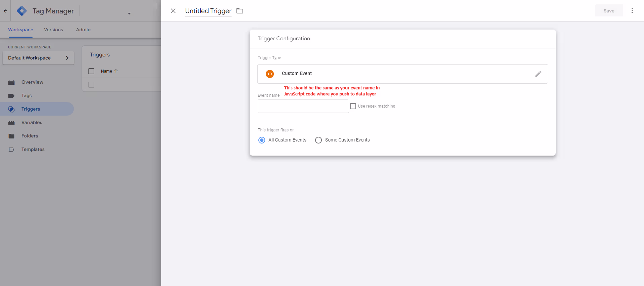This screenshot has width=644, height=286.
Task: Switch to the Admin tab
Action: 83,30
